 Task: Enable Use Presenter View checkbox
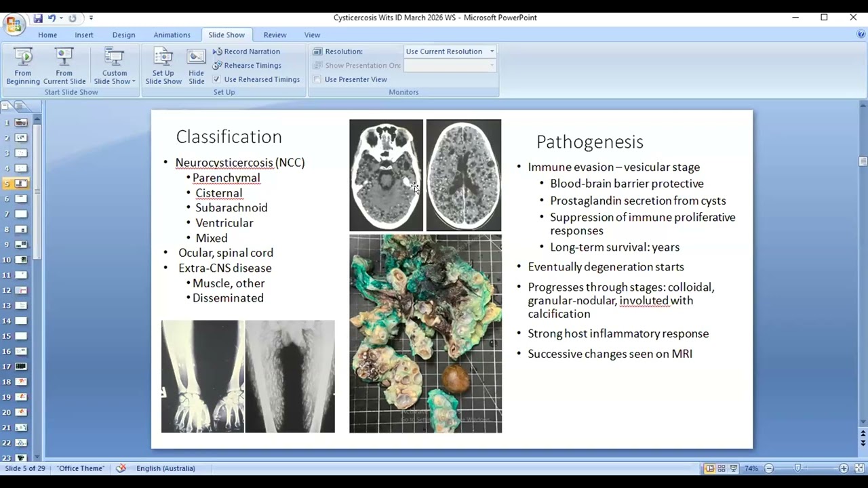[317, 79]
